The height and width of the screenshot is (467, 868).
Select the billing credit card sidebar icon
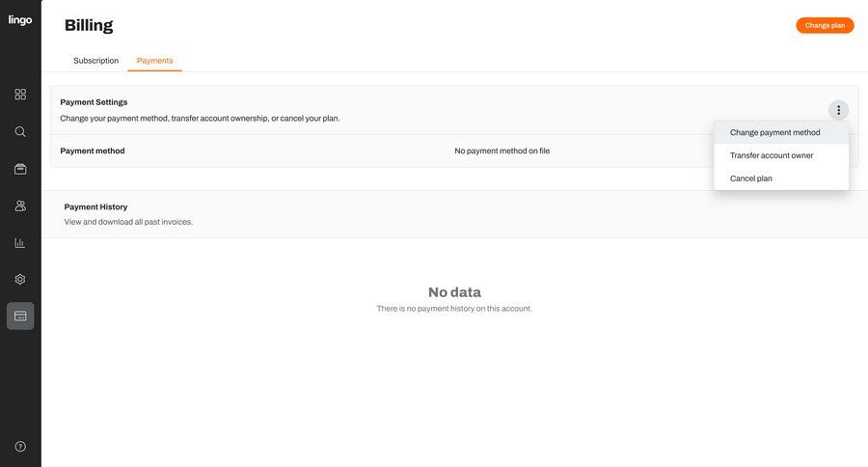[x=20, y=316]
